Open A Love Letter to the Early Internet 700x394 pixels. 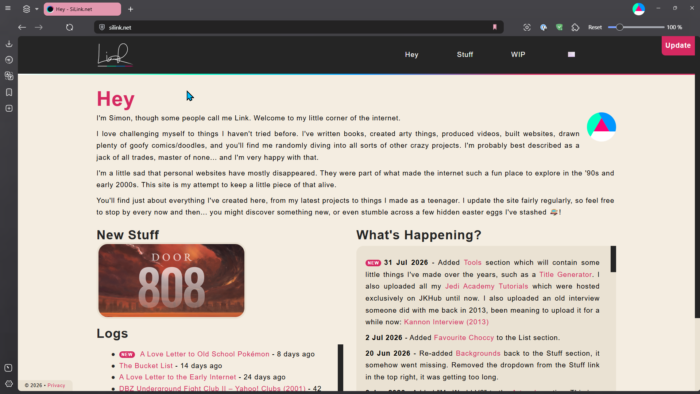coord(177,377)
